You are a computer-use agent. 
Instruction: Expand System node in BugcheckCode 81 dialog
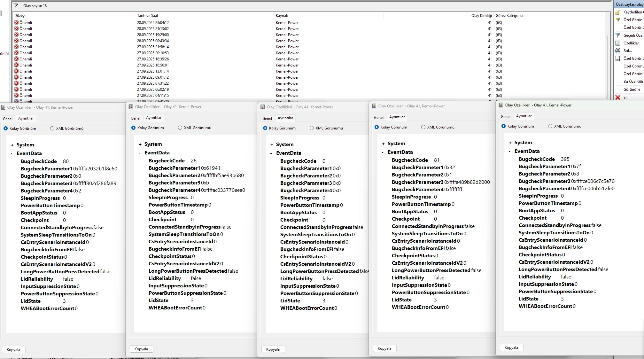(383, 144)
